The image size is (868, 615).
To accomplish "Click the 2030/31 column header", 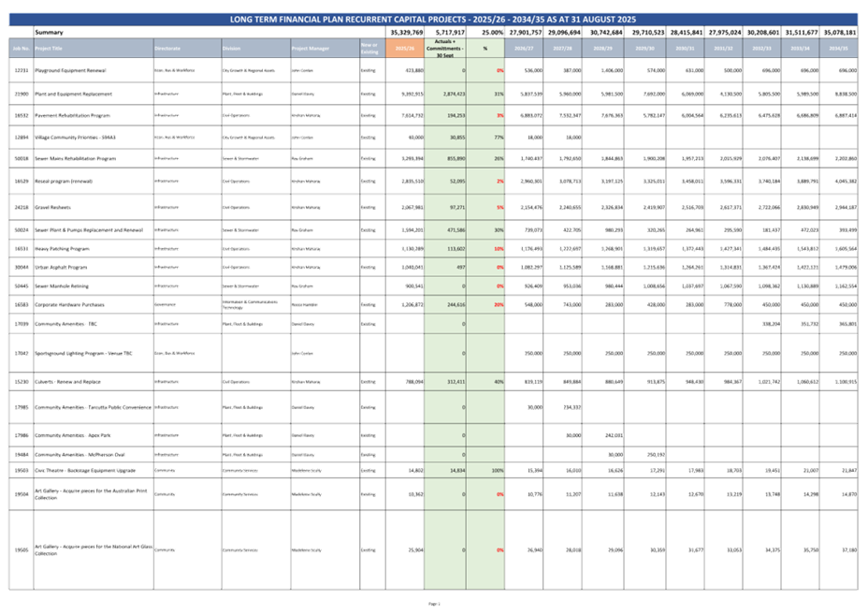I will pyautogui.click(x=681, y=47).
